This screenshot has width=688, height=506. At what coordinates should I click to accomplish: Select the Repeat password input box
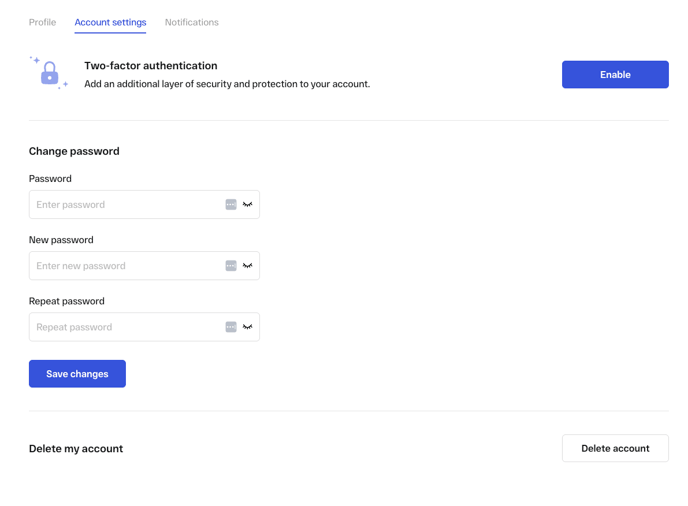(125, 327)
